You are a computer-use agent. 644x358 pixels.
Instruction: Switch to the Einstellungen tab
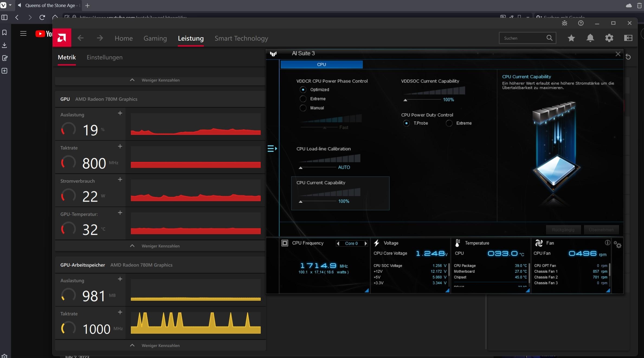coord(104,57)
